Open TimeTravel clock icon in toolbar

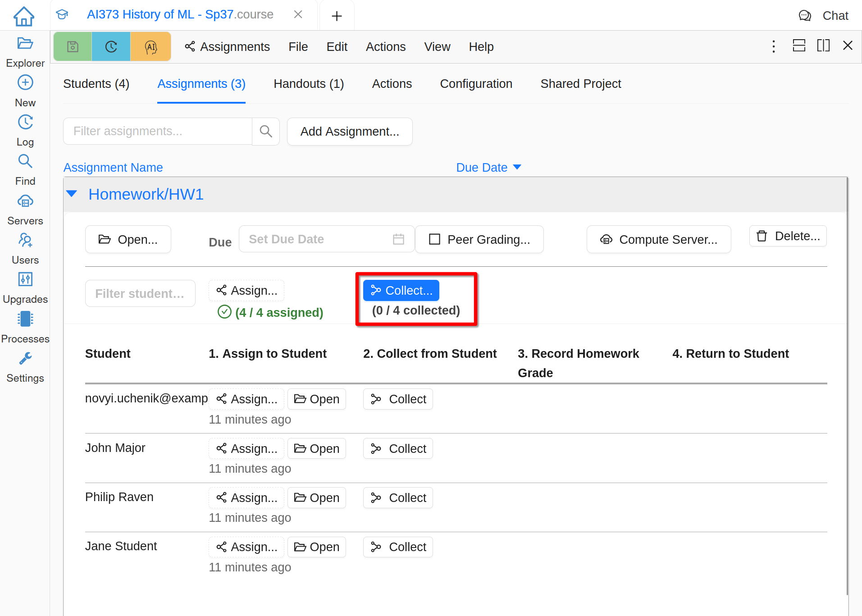coord(111,46)
